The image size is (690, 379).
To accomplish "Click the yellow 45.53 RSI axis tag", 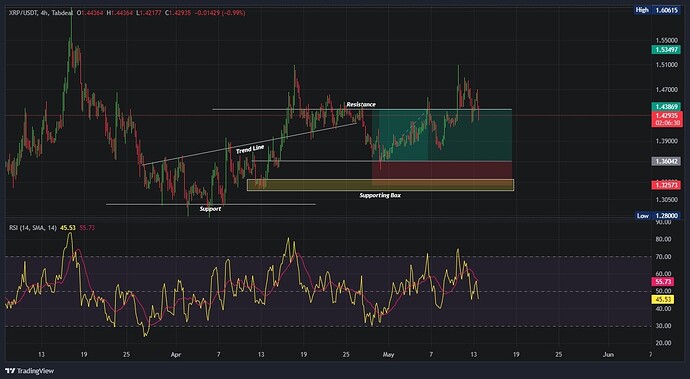I will pyautogui.click(x=662, y=299).
